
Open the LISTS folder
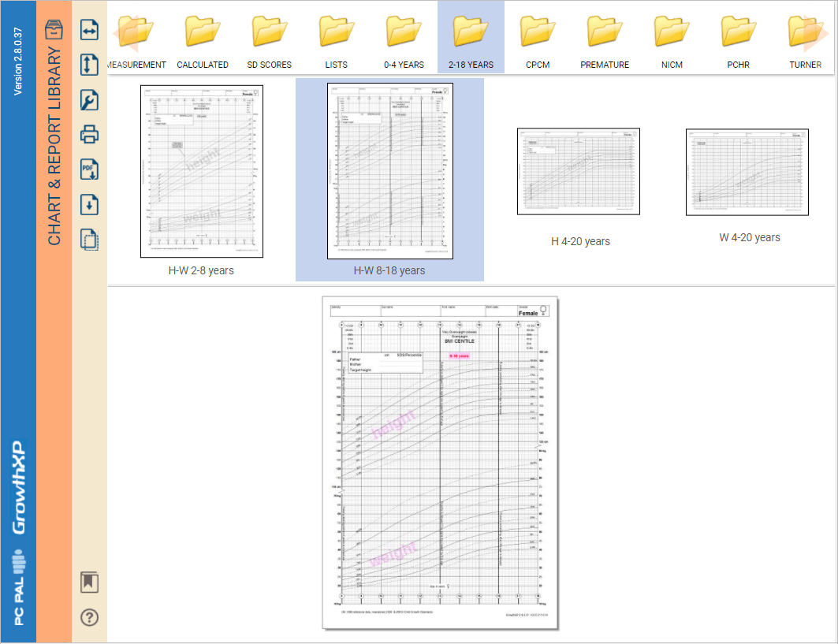(x=337, y=42)
